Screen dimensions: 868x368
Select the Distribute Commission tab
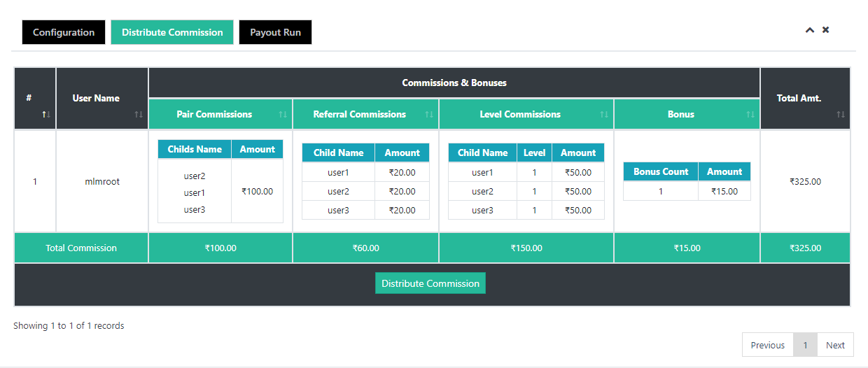coord(172,32)
